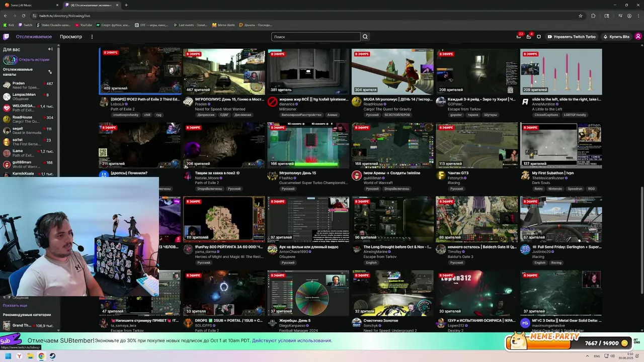Open the whispers inbox with badge 4

pos(529,37)
